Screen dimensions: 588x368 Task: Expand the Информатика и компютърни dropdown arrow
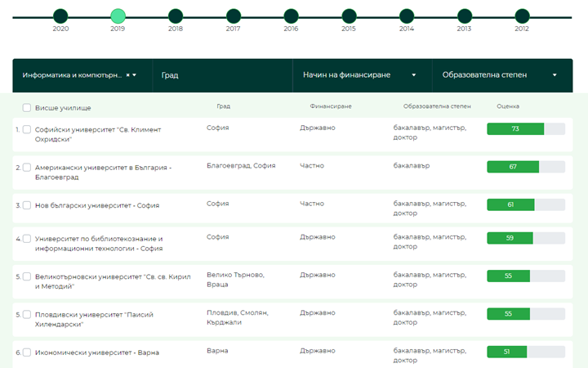coord(135,75)
